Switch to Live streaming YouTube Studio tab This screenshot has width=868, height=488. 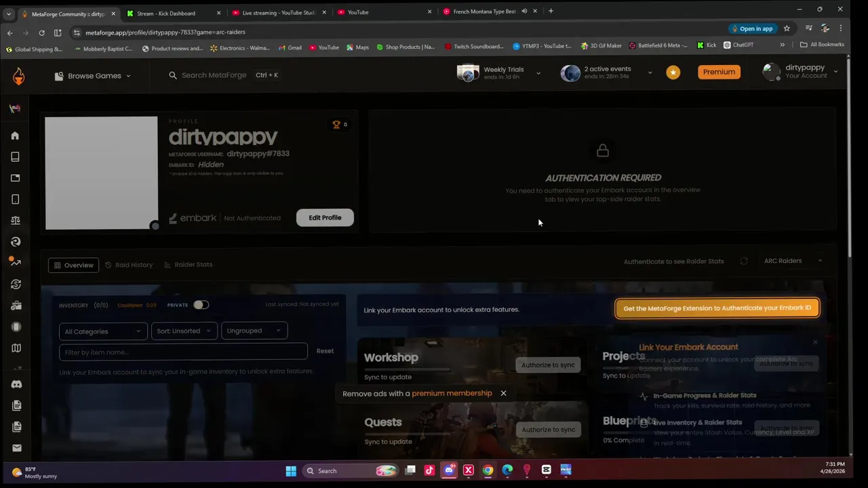(x=278, y=12)
